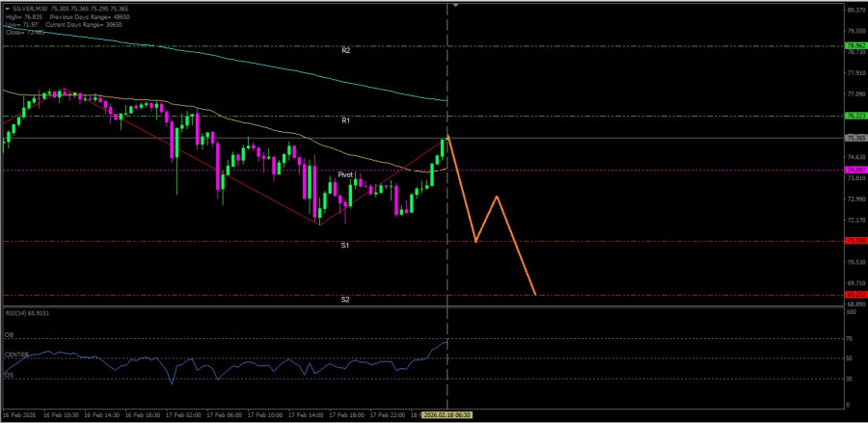Click the red S2 price tag below 69.710

tap(855, 295)
